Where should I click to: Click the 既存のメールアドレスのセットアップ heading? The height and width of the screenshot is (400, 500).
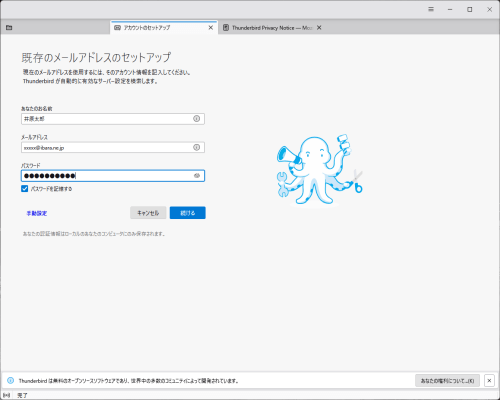[x=96, y=58]
